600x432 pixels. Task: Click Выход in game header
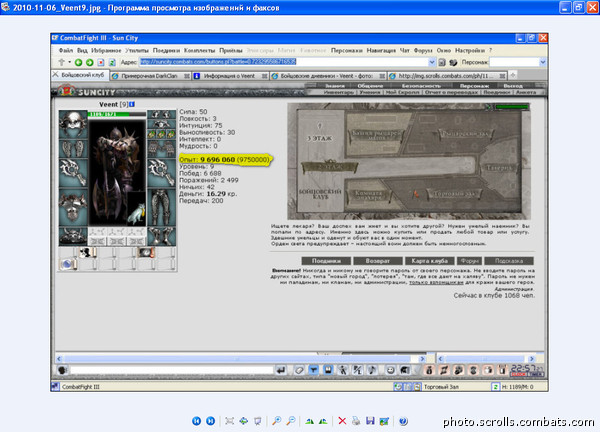point(513,86)
